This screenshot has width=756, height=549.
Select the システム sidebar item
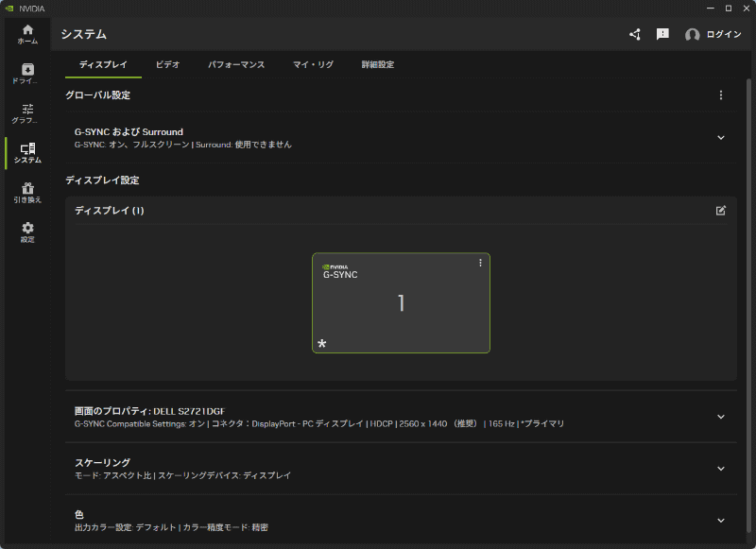point(27,153)
